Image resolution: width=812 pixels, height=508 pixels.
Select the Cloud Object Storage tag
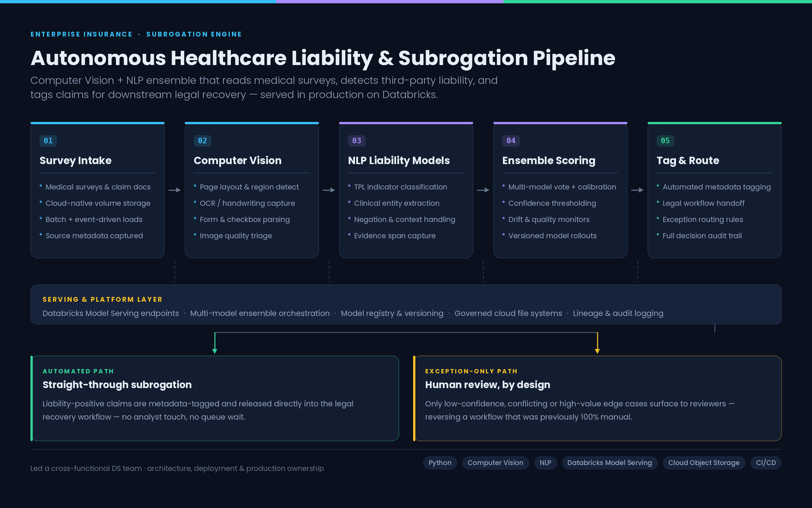coord(704,463)
